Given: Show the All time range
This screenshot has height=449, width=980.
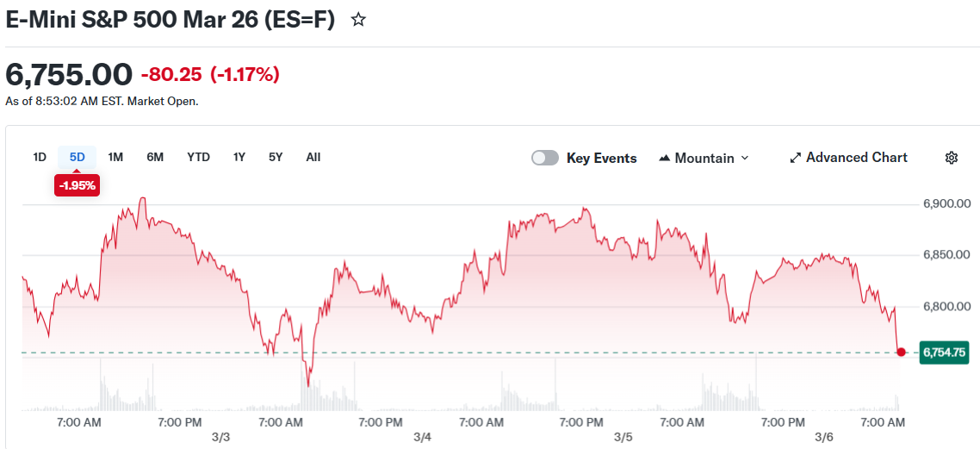Looking at the screenshot, I should [x=313, y=157].
